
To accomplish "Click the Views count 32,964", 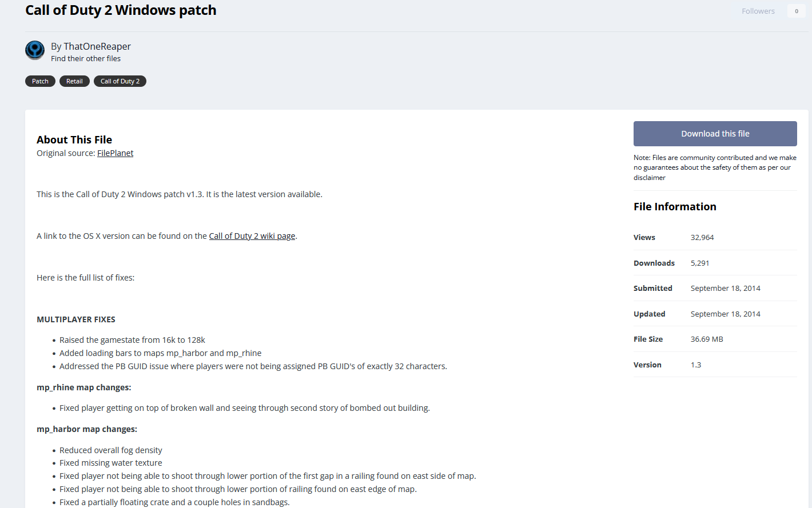I will tap(702, 238).
